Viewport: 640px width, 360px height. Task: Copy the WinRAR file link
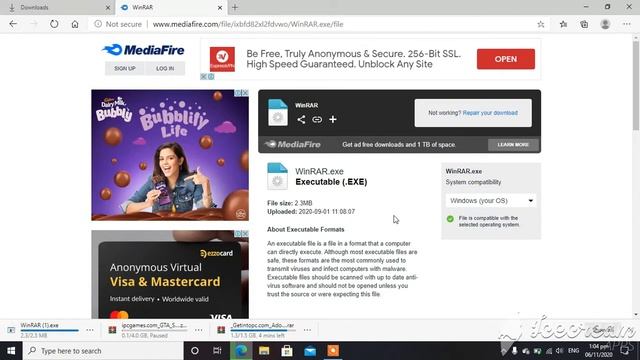[x=317, y=119]
